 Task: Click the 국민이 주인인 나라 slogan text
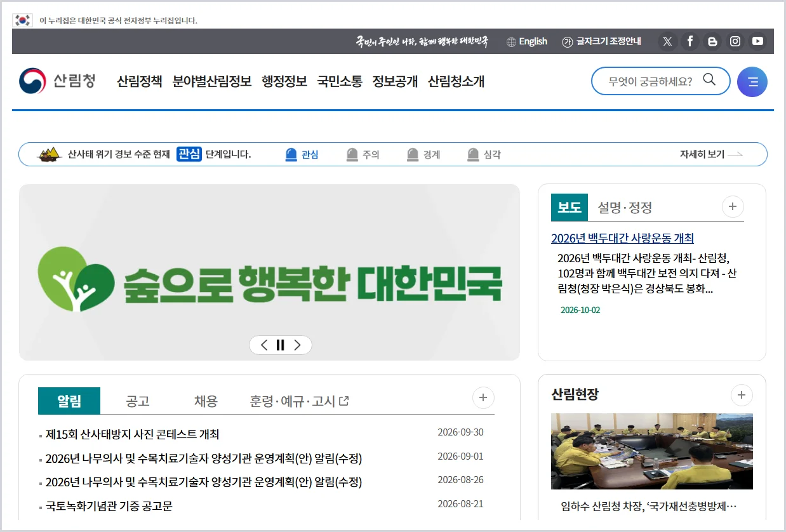click(422, 42)
